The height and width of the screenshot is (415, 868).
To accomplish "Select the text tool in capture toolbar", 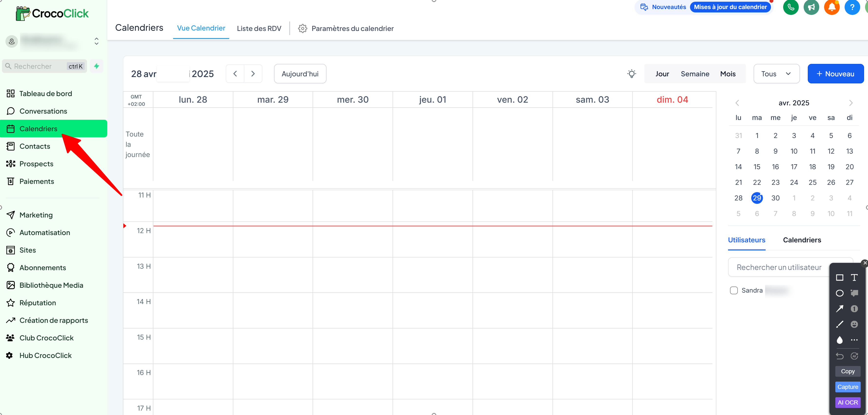I will 854,277.
